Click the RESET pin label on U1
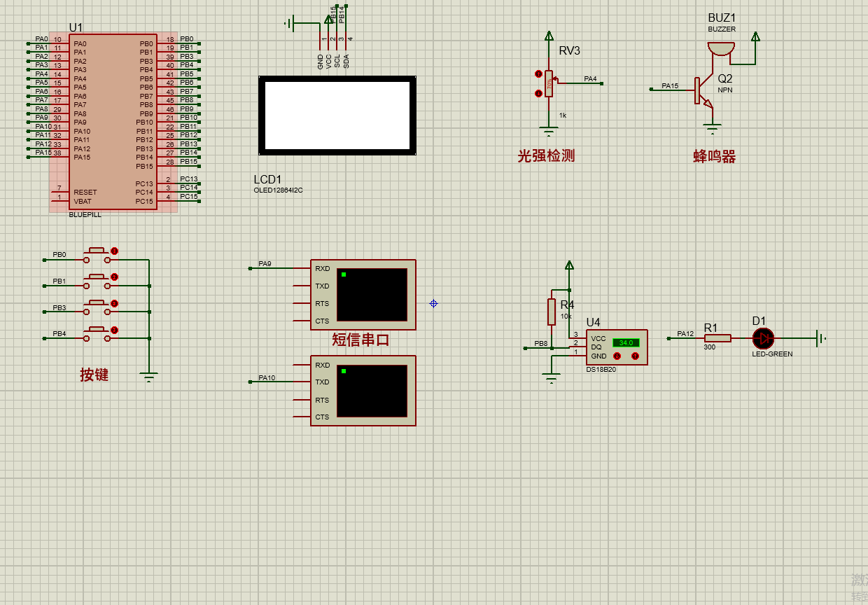 pos(85,193)
